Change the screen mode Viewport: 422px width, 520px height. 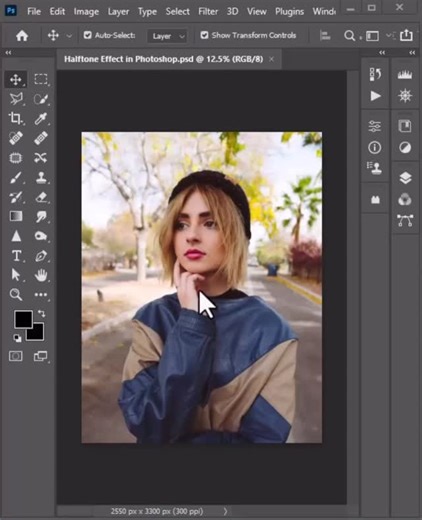point(41,356)
